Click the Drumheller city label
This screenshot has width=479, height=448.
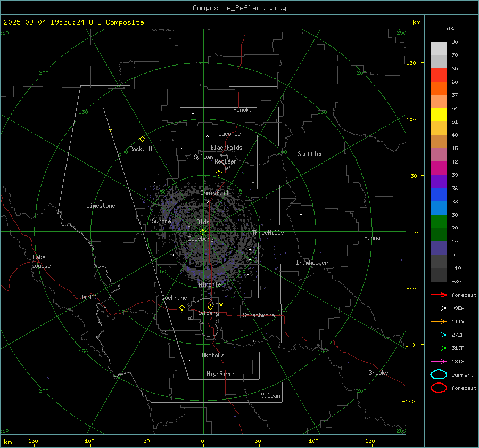[312, 263]
